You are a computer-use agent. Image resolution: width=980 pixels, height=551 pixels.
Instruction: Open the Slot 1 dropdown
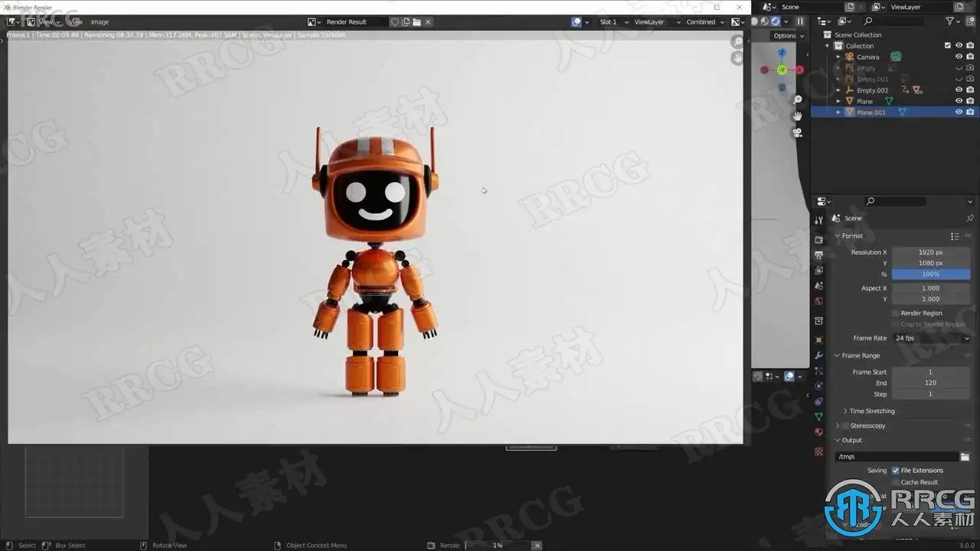[613, 22]
